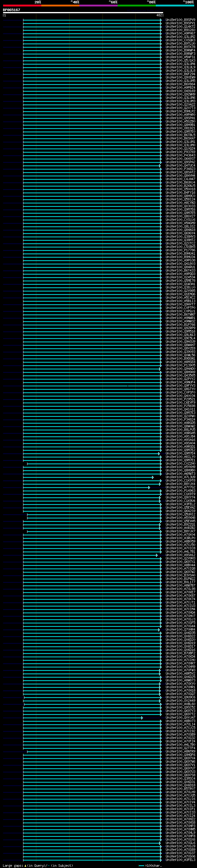Click the UniRef100_B6T433 entry
Viewport: 197px width, 868px height.
(x=180, y=271)
